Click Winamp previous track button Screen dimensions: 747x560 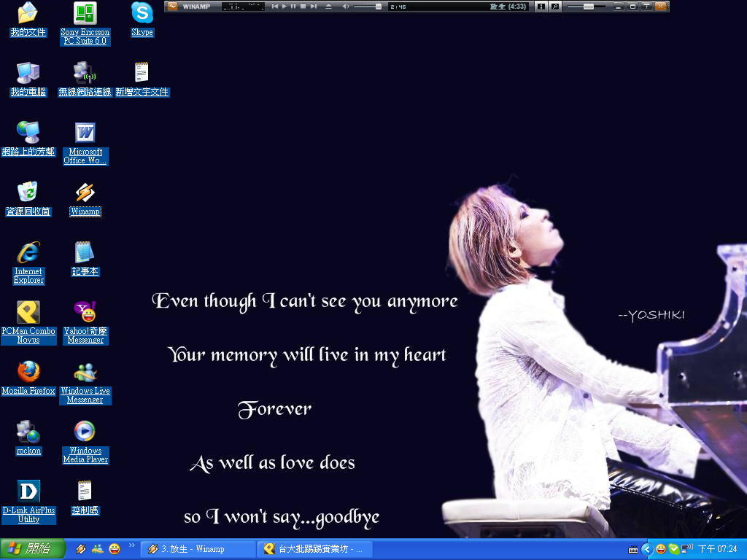click(x=275, y=6)
